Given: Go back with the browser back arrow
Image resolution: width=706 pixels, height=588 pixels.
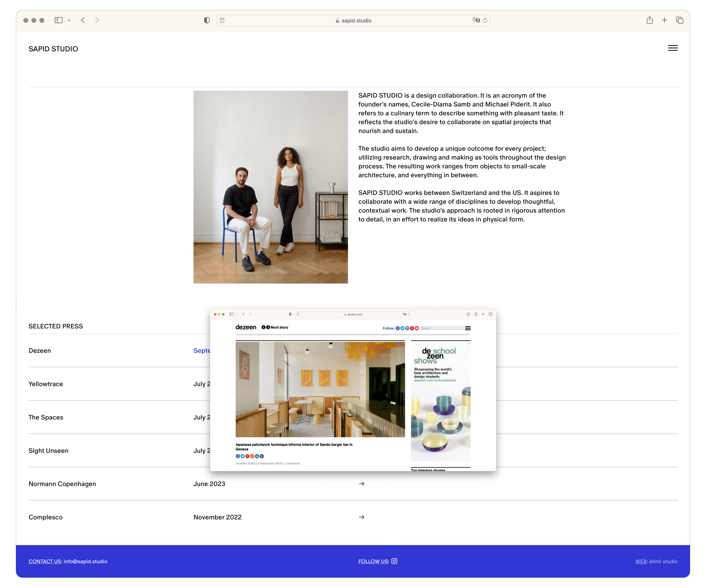Looking at the screenshot, I should click(x=83, y=20).
